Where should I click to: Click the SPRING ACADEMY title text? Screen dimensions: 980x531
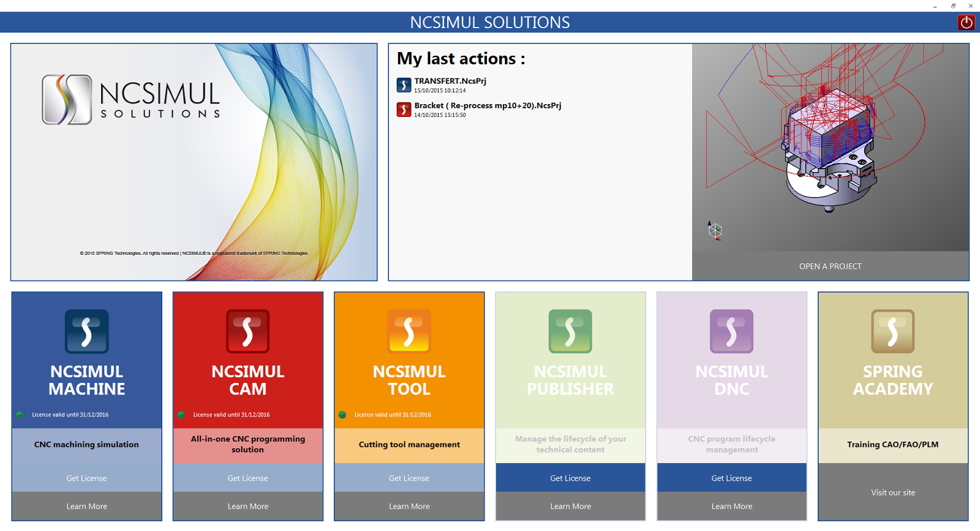click(x=893, y=380)
